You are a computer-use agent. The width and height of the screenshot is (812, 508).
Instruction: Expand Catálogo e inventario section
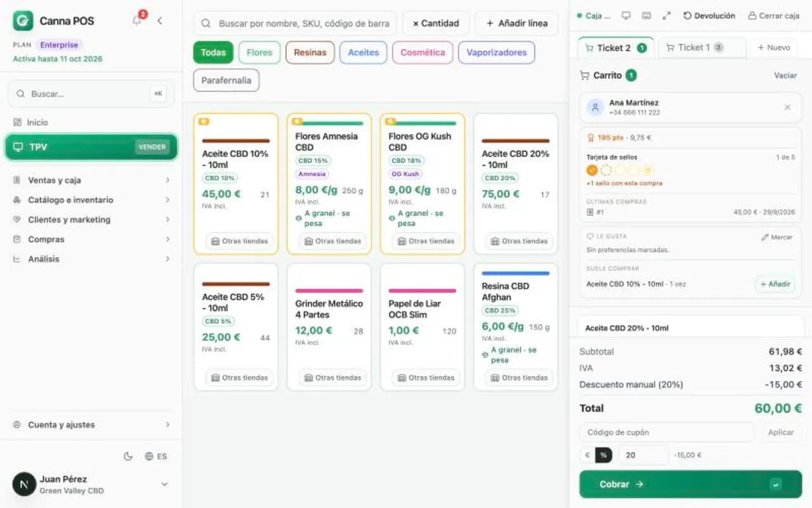pyautogui.click(x=91, y=200)
